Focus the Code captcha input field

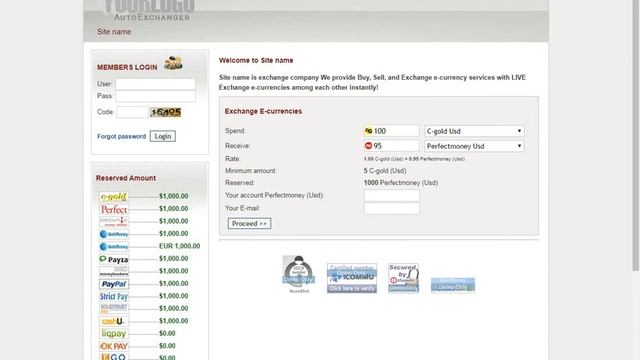point(132,112)
